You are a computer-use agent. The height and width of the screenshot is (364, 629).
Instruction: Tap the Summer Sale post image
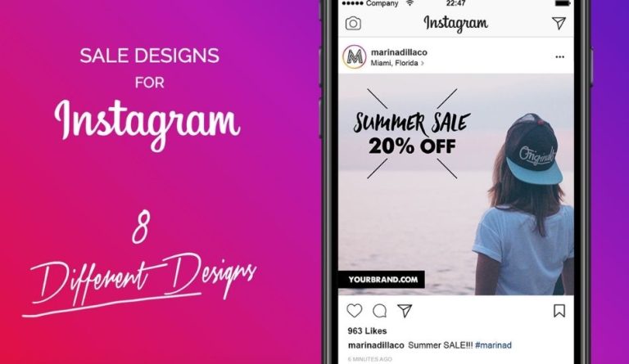[455, 185]
